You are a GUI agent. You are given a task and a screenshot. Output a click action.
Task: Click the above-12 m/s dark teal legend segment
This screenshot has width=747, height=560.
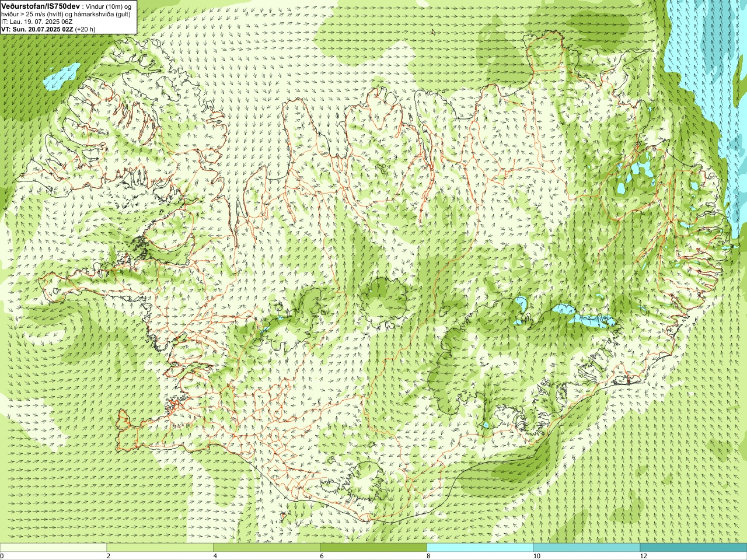pos(694,548)
